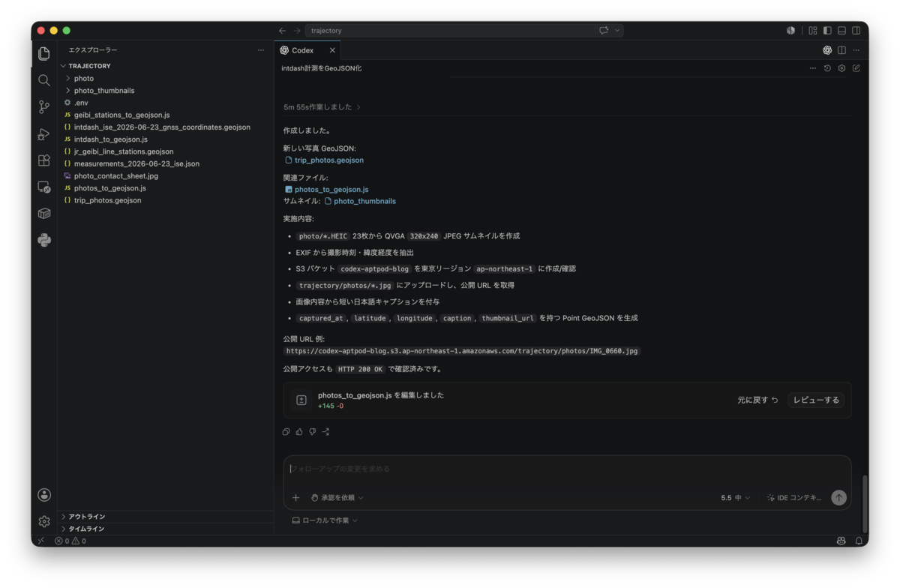This screenshot has width=900, height=588.
Task: Open the remote window indicator in status bar
Action: click(x=41, y=541)
